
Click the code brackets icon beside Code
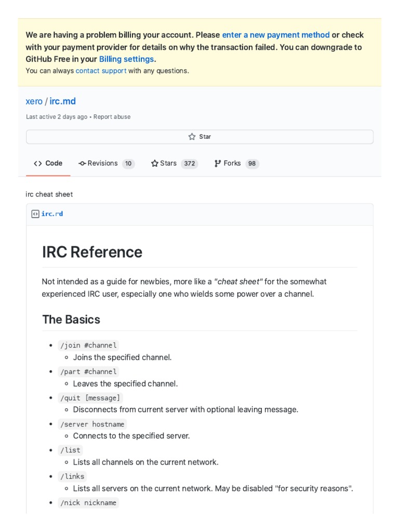click(x=38, y=164)
